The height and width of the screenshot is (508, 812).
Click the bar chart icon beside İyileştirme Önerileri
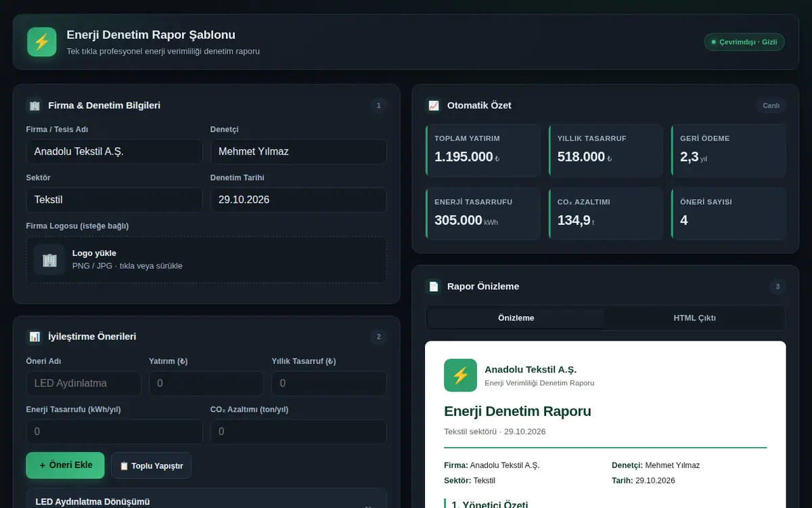pyautogui.click(x=35, y=336)
